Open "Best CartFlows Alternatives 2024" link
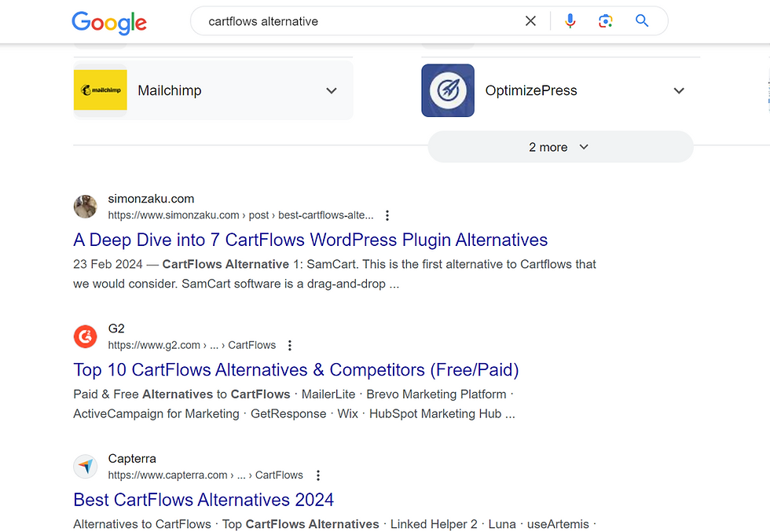Screen dimensions: 770x532 (203, 500)
